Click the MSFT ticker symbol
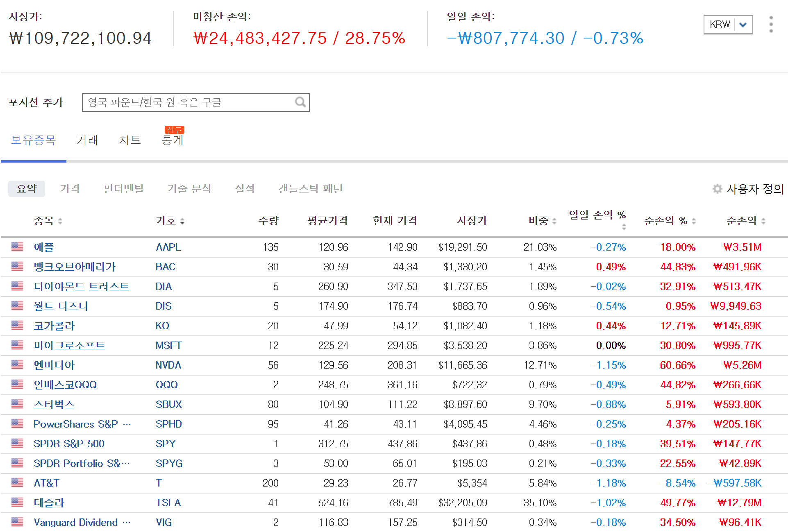The height and width of the screenshot is (532, 788). pos(168,346)
